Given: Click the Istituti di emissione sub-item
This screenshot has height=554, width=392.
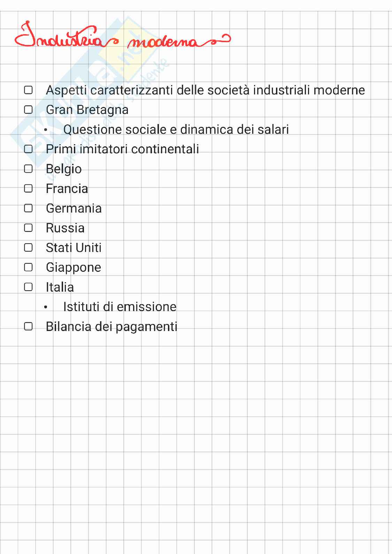Looking at the screenshot, I should [120, 307].
